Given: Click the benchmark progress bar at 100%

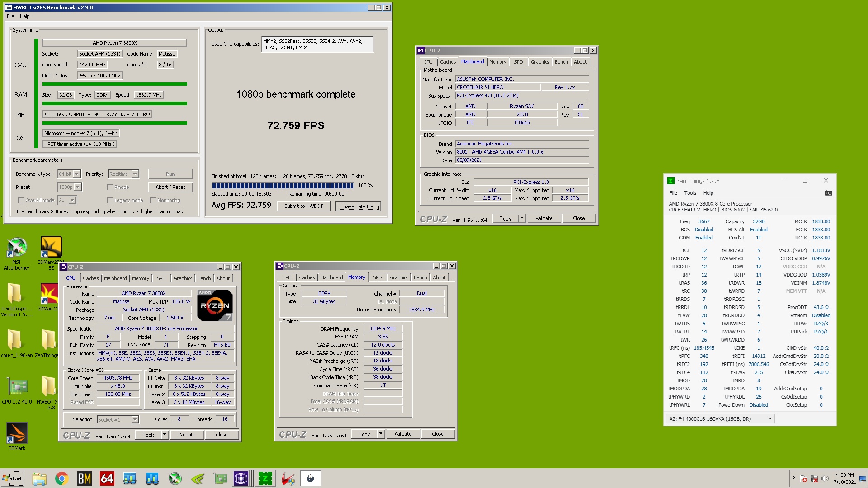Looking at the screenshot, I should tap(283, 186).
